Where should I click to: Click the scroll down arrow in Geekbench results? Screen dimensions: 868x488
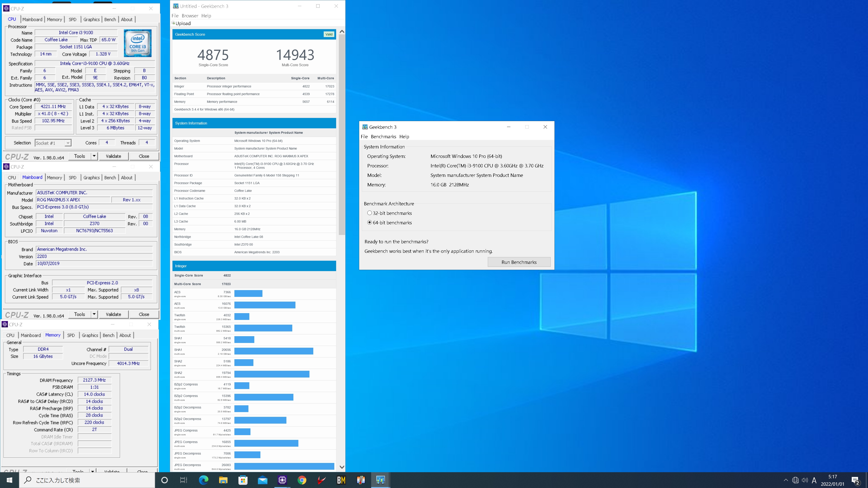342,467
